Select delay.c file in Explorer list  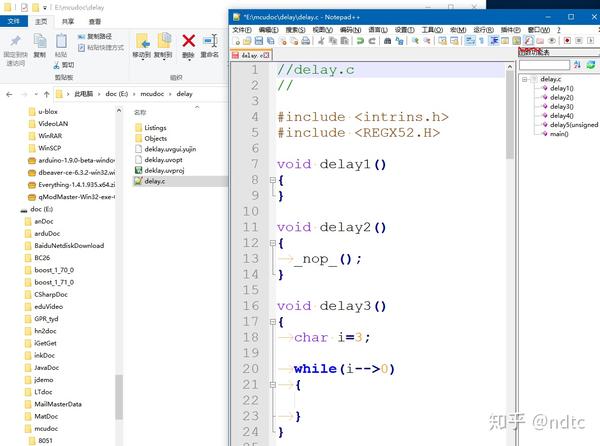pos(155,181)
